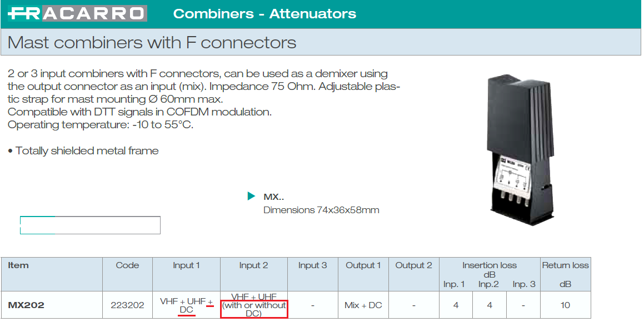Click the empty outlined box under the description
This screenshot has width=644, height=322.
[90, 225]
